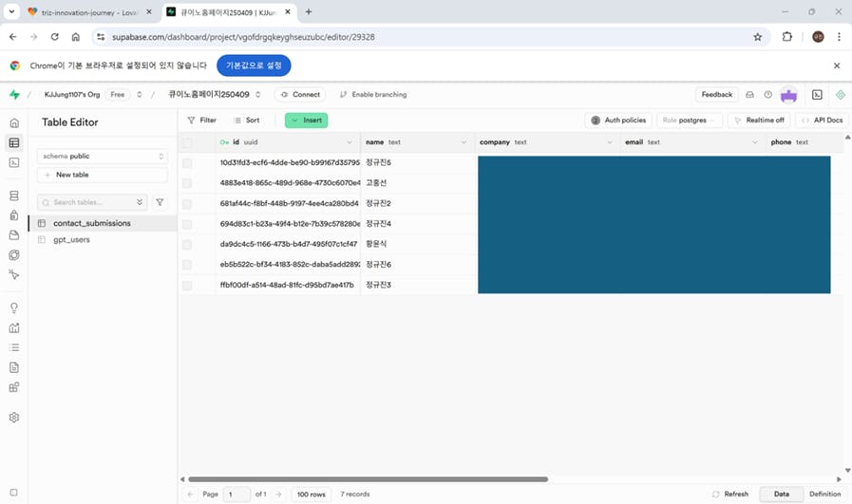Screen dimensions: 852x504
Task: Open the Supabase home logo
Action: (x=14, y=95)
